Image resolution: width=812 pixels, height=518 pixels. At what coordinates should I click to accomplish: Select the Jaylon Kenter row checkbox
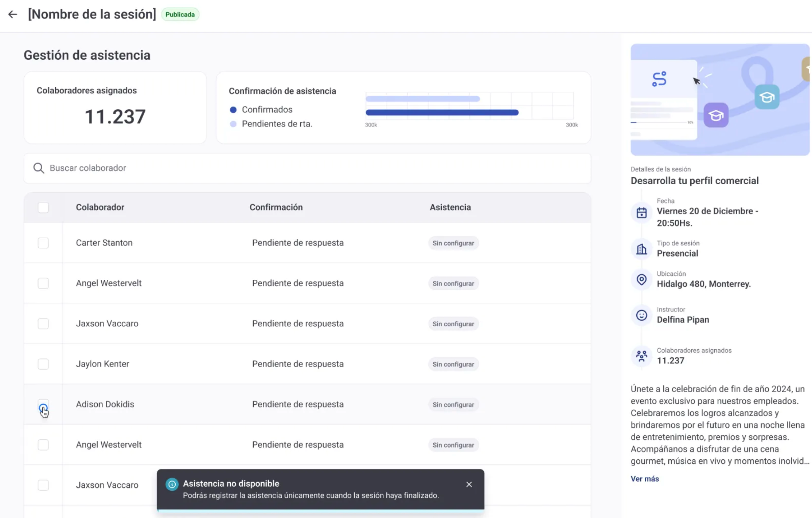coord(43,364)
